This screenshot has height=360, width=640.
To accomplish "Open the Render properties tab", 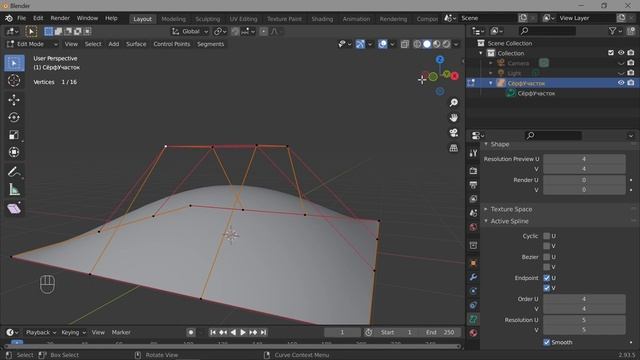I will tap(473, 171).
